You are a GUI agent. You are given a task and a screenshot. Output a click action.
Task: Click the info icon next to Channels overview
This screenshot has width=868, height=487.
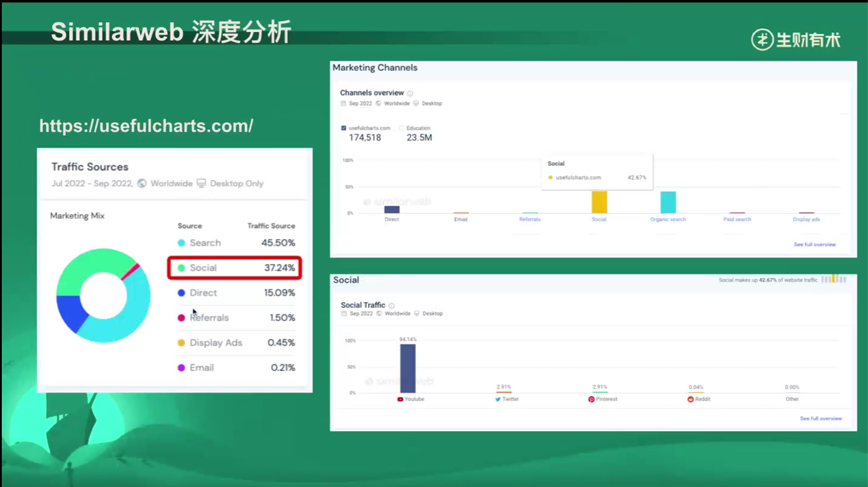point(411,93)
